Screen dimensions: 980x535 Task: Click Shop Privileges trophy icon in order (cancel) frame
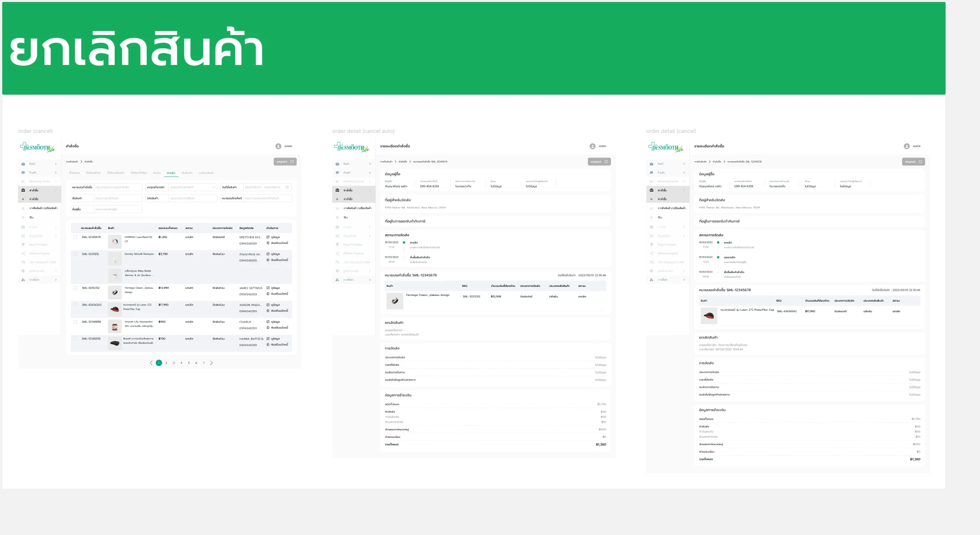click(23, 245)
